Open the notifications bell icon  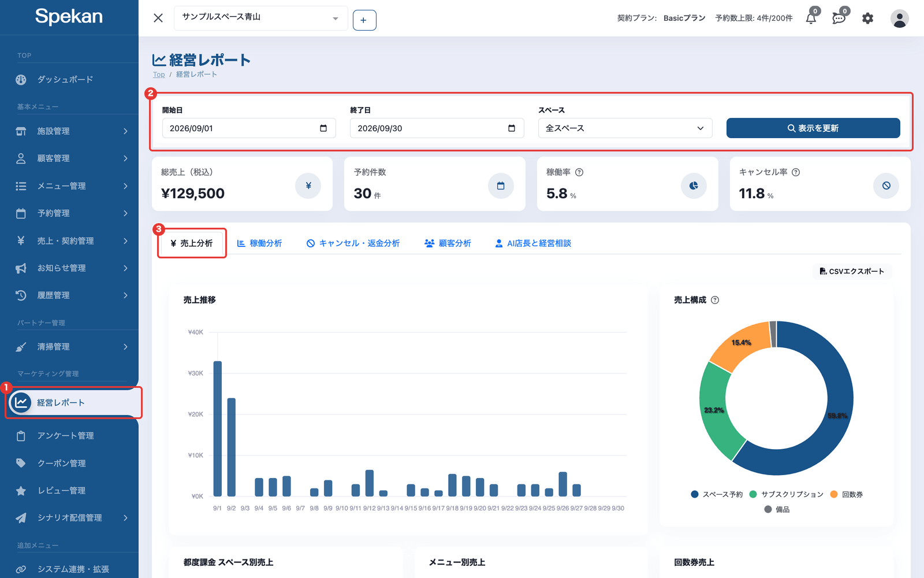811,18
